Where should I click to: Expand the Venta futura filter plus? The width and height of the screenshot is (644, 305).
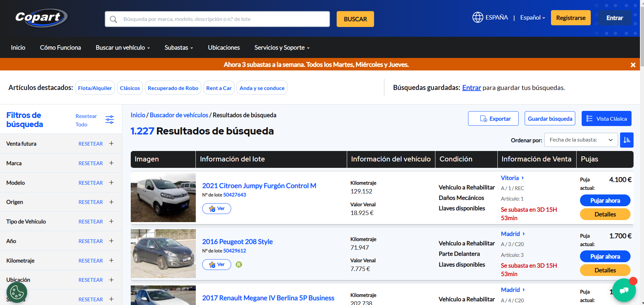[x=111, y=144]
